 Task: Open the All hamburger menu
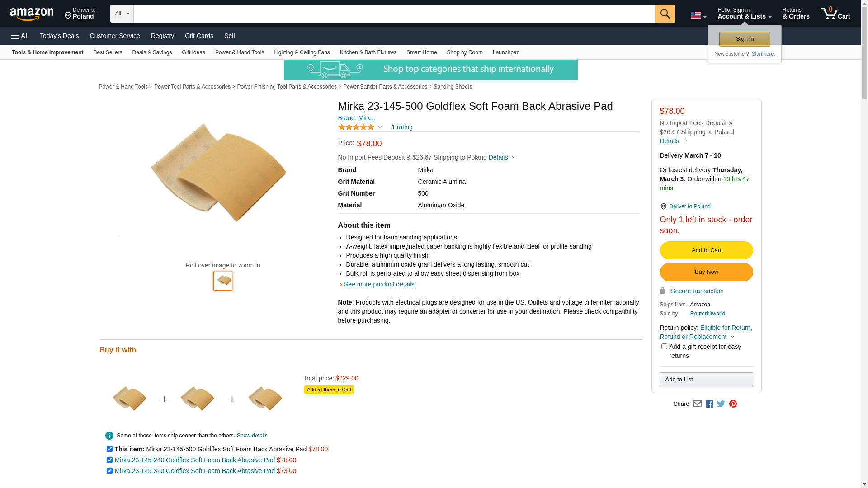point(20,36)
